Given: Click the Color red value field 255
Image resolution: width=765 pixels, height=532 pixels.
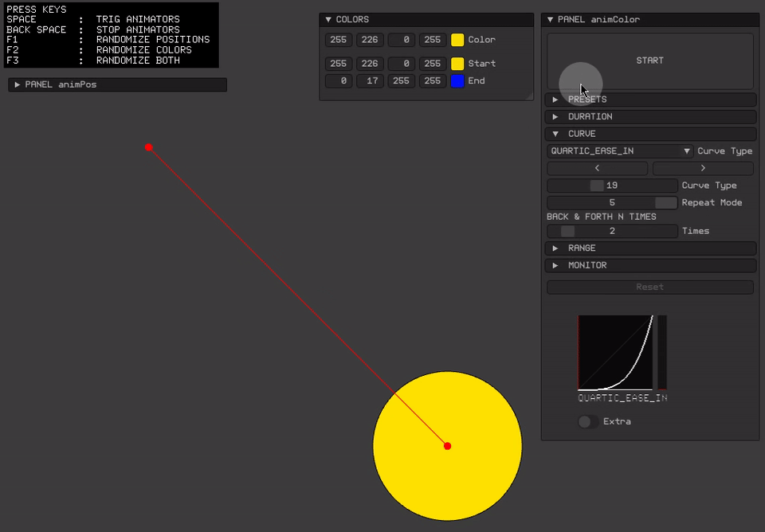Looking at the screenshot, I should coord(339,40).
